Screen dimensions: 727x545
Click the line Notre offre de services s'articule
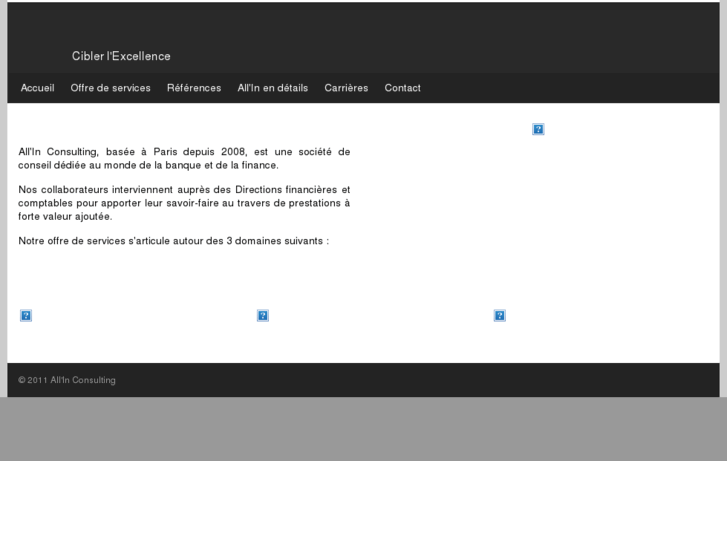tap(173, 241)
